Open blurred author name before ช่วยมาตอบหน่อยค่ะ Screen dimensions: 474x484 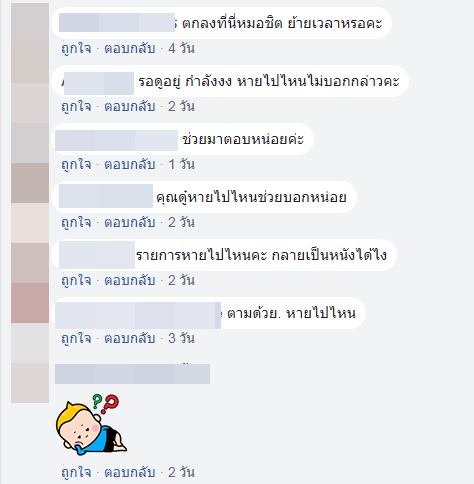116,140
